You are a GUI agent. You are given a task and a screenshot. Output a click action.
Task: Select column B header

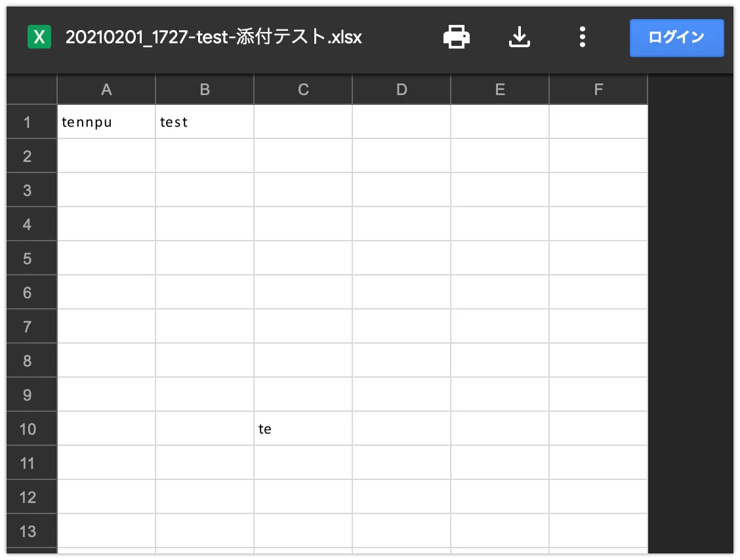click(205, 90)
